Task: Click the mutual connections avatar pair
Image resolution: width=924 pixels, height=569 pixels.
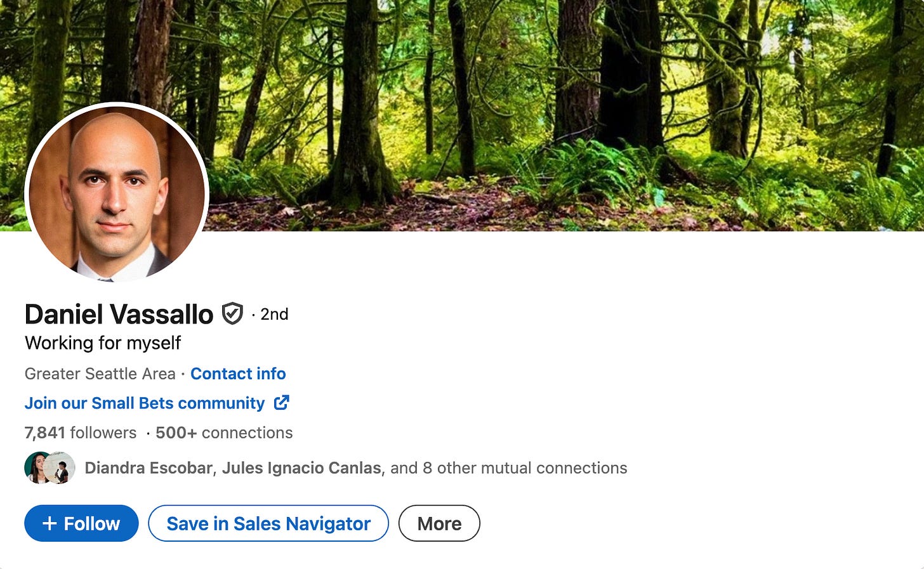Action: pos(49,468)
